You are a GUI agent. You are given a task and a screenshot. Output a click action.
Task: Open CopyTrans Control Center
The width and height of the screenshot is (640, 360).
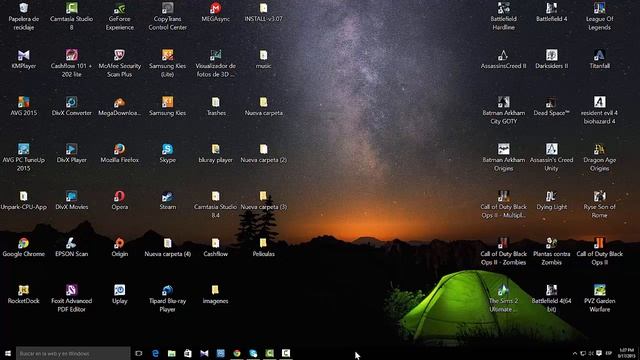167,16
